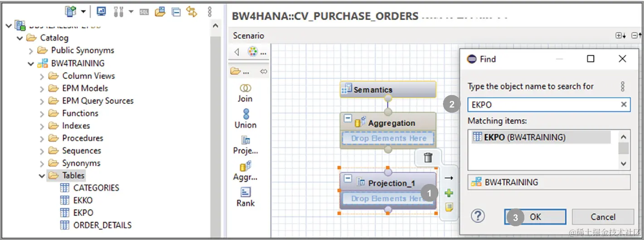Expand the Indexes folder
Screen dimensions: 644x240
click(42, 126)
